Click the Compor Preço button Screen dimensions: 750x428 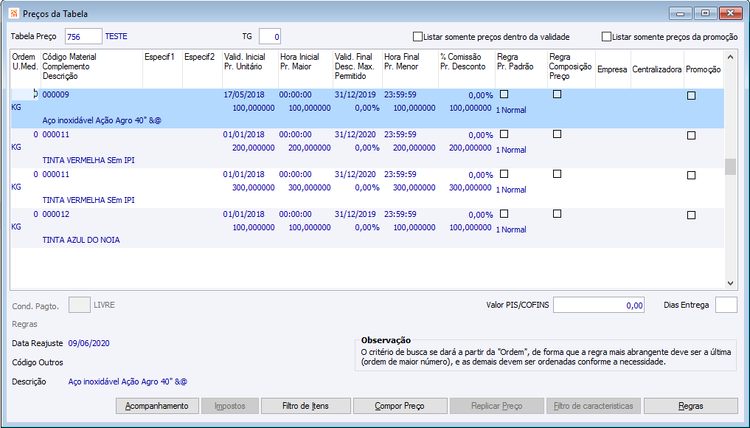[x=400, y=406]
